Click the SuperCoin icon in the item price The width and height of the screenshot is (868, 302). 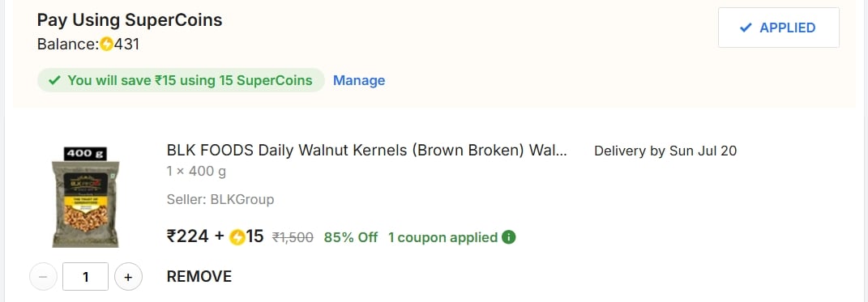point(237,236)
